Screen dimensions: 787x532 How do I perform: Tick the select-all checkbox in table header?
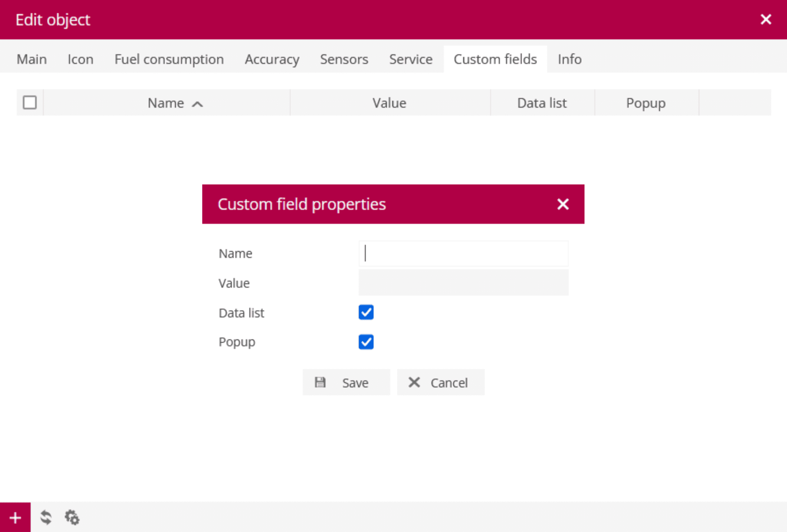pos(30,102)
